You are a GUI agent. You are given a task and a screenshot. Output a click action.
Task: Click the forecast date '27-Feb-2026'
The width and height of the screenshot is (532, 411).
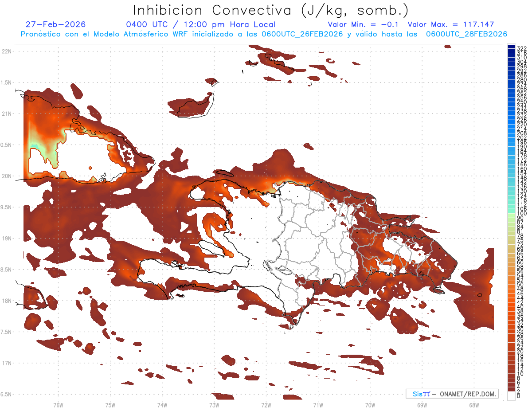point(56,24)
